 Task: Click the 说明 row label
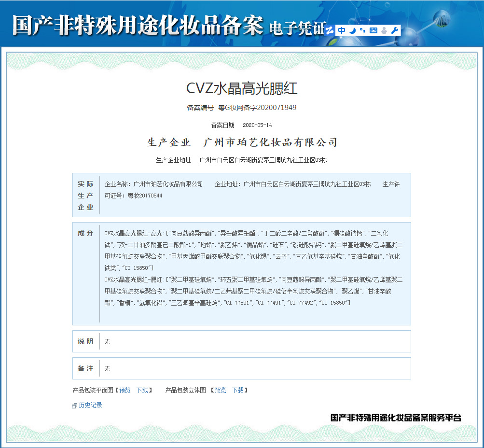85,341
